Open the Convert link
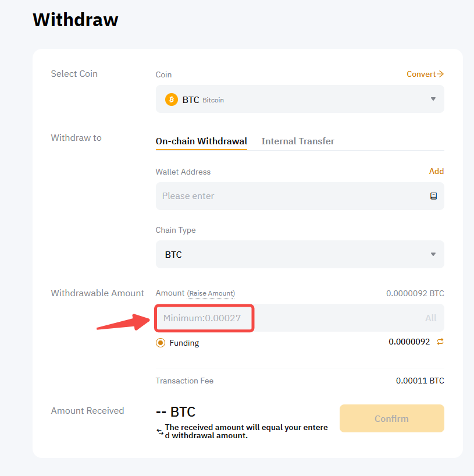474x476 pixels. click(x=421, y=74)
